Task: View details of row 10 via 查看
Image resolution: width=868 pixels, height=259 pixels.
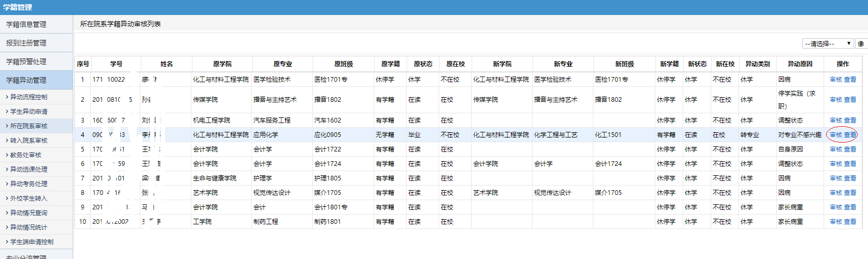Action: pos(850,222)
